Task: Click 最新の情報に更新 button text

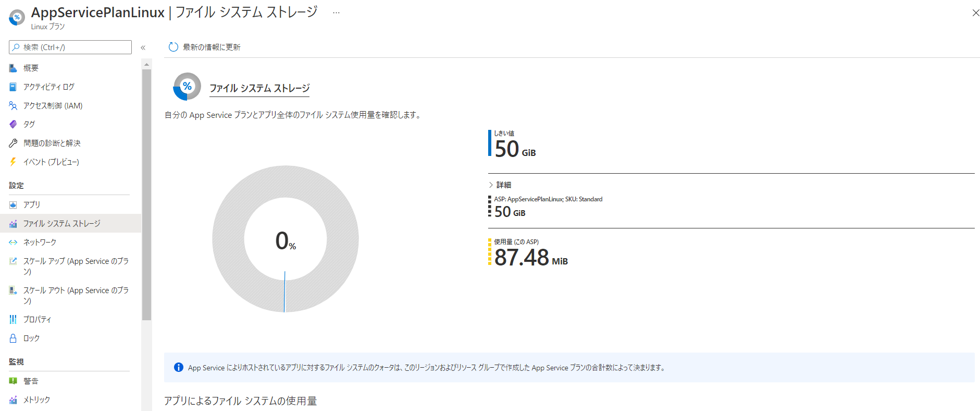Action: (x=212, y=47)
